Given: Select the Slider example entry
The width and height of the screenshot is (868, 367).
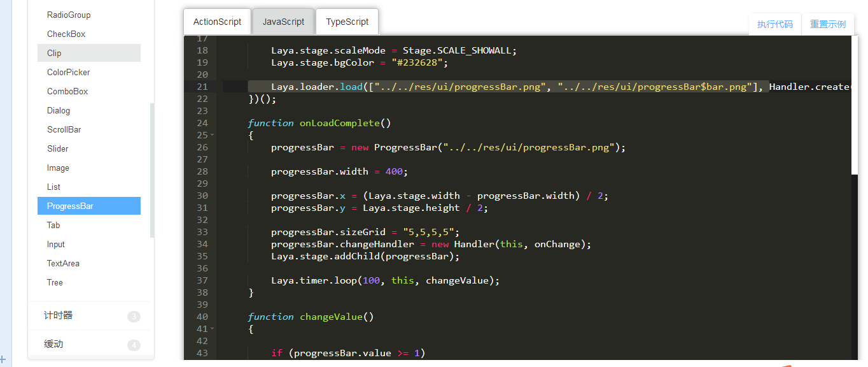Looking at the screenshot, I should pos(58,148).
